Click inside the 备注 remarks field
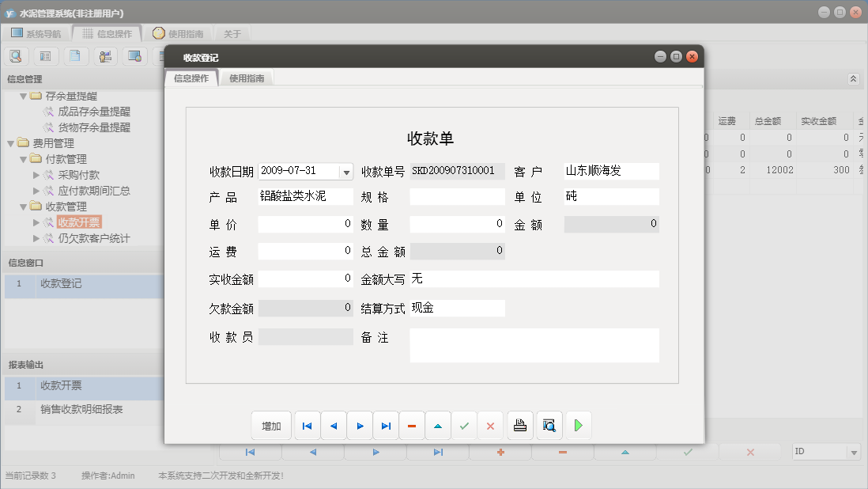Viewport: 868px width, 489px height. 534,344
